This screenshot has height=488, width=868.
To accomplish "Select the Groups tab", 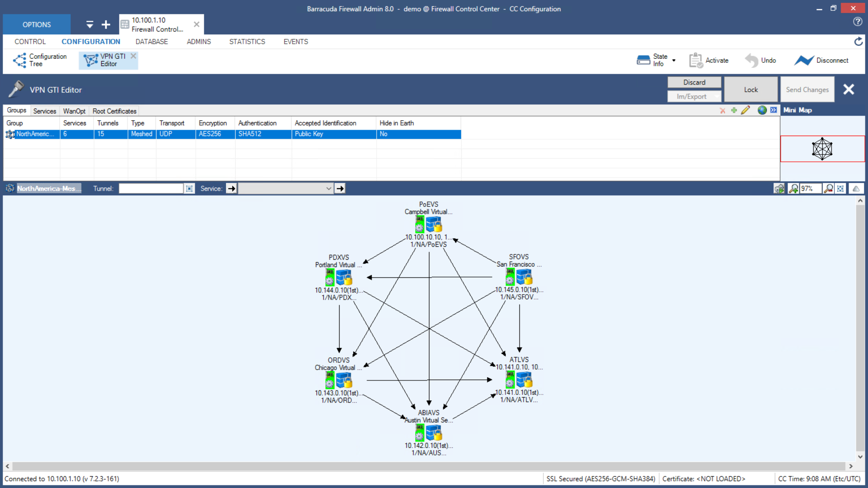I will [x=17, y=110].
